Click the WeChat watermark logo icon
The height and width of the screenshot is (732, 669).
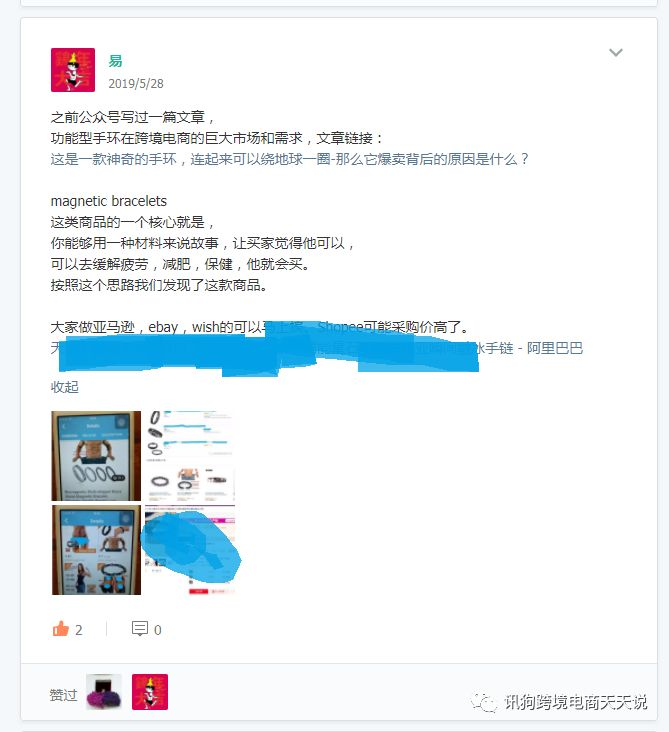[484, 702]
